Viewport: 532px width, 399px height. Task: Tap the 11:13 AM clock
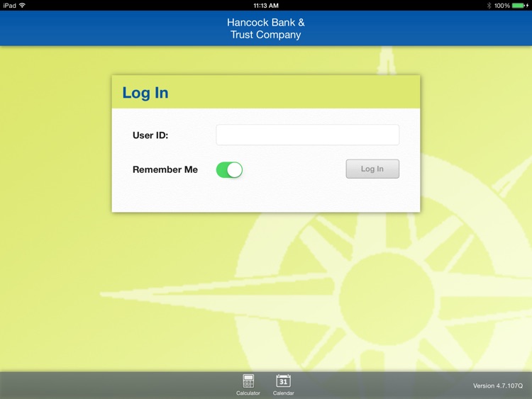click(x=266, y=6)
